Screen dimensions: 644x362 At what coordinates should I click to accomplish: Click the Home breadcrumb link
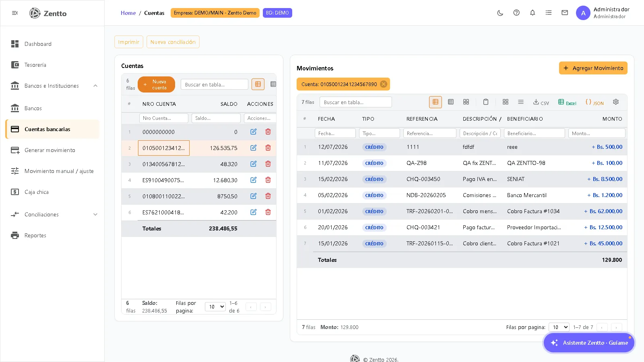128,13
